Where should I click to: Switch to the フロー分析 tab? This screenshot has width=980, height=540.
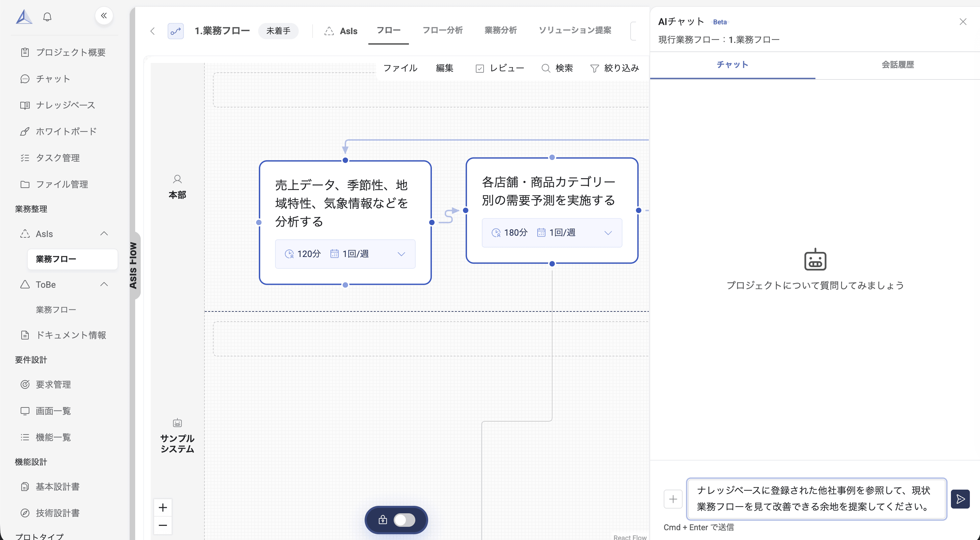click(x=442, y=30)
